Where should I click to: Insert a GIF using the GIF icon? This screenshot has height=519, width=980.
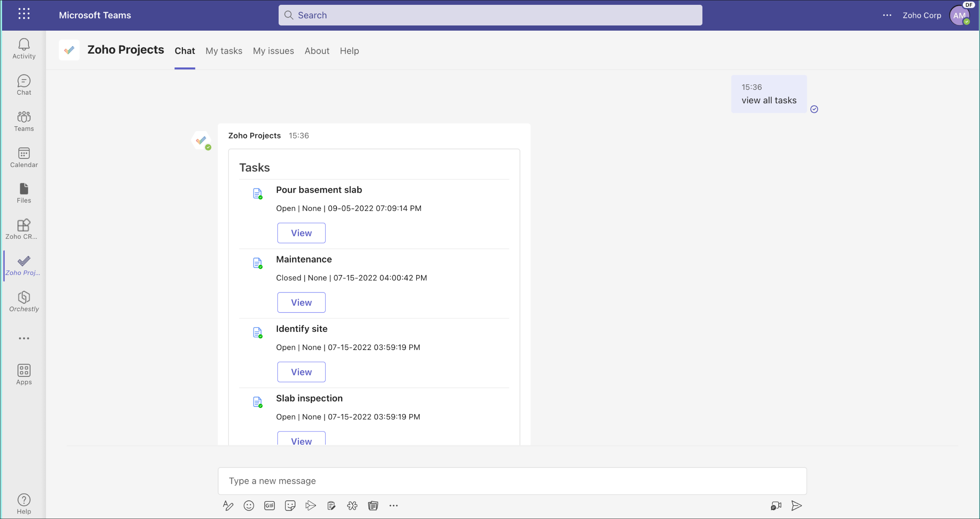click(269, 506)
